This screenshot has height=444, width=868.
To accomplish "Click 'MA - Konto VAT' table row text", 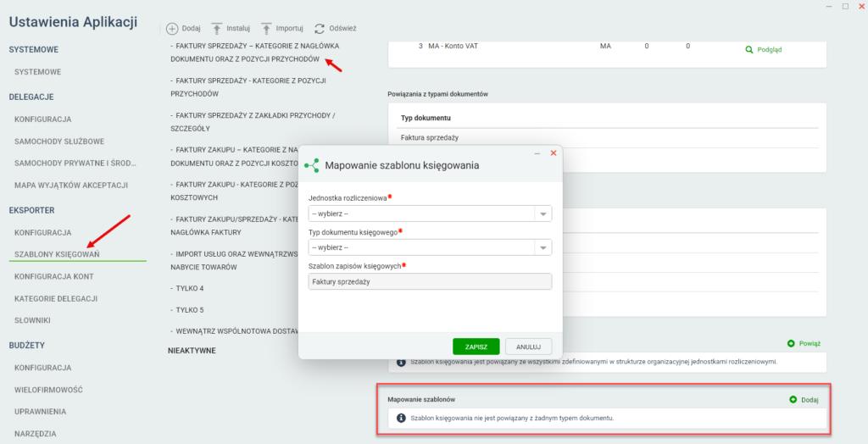I will (x=453, y=46).
